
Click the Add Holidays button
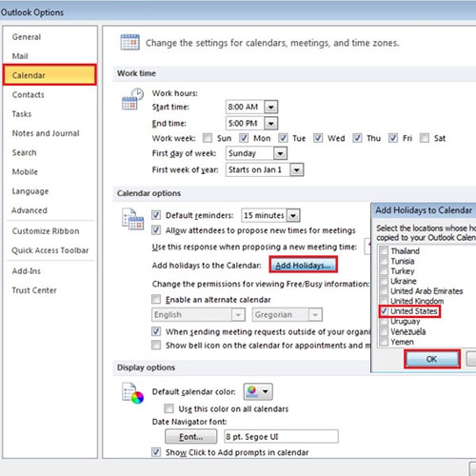(303, 265)
